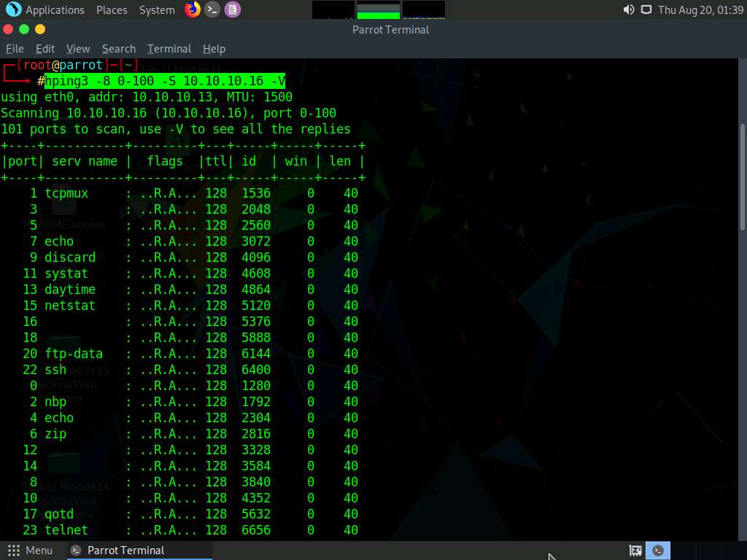Click the 'systat' service name
Screen dimensions: 747x560
click(x=66, y=274)
